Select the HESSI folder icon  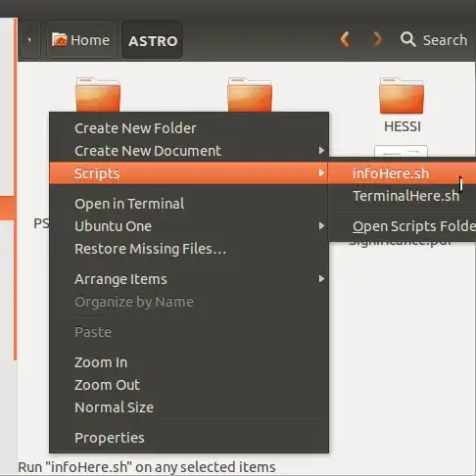[402, 96]
